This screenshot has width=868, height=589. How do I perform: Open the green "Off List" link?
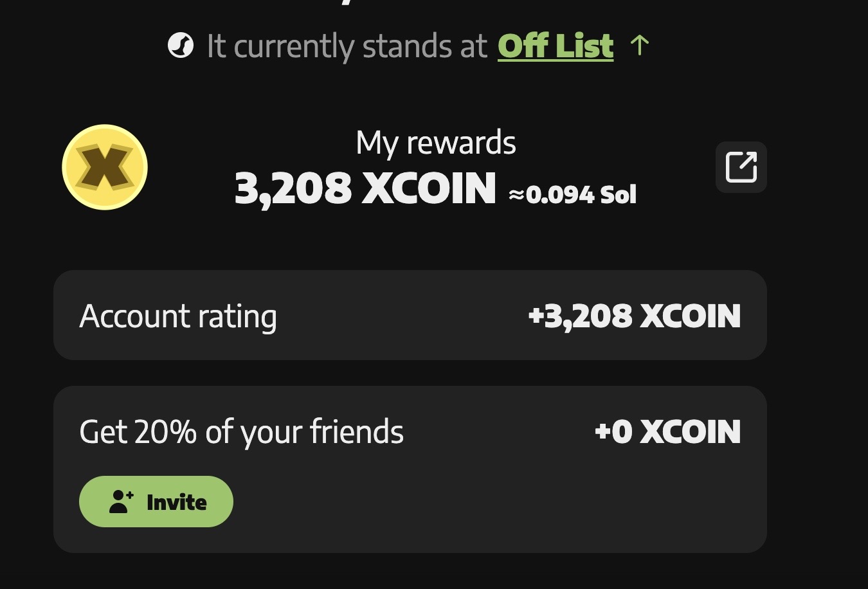556,46
